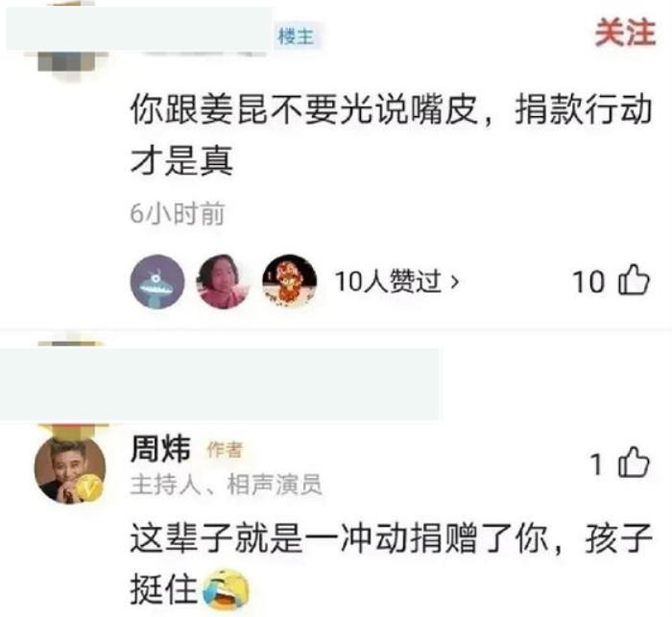Tap the like count 1 number
Image resolution: width=672 pixels, height=617 pixels.
tap(596, 464)
